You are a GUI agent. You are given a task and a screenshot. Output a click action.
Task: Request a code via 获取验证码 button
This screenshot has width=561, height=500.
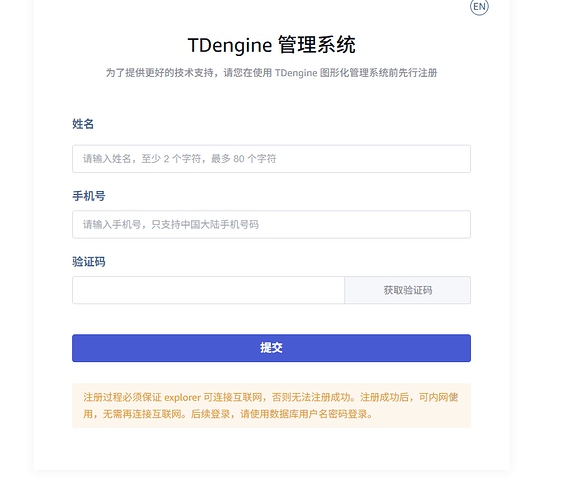click(408, 290)
